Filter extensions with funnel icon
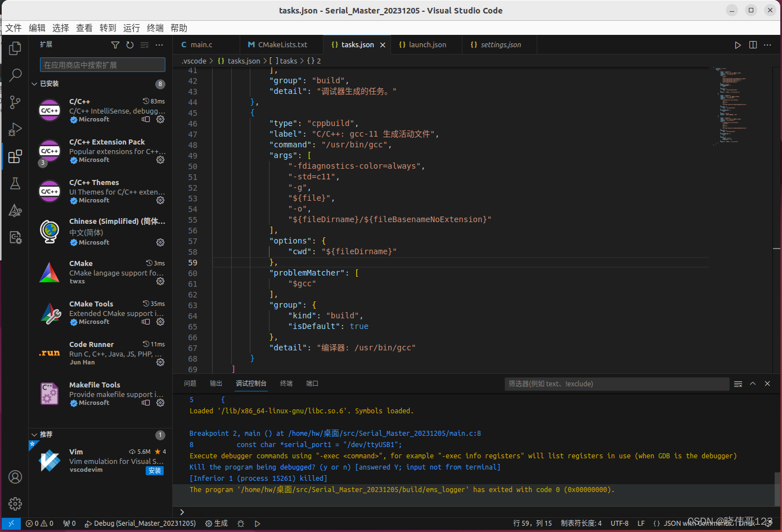This screenshot has width=782, height=532. (115, 45)
